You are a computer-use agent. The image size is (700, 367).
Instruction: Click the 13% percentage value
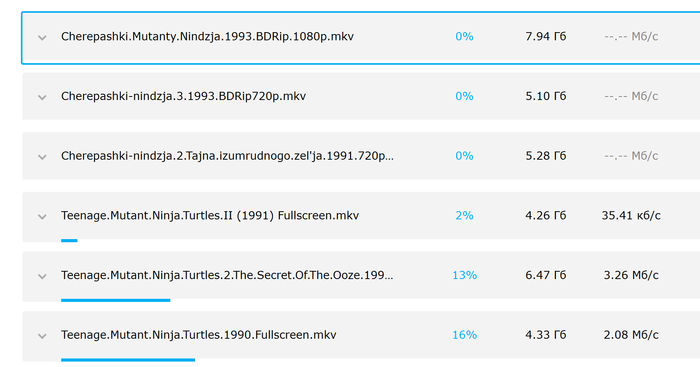[464, 275]
